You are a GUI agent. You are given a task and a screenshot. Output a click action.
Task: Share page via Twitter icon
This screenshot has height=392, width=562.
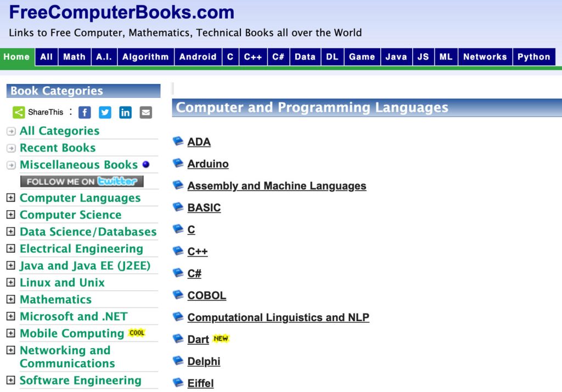(105, 112)
